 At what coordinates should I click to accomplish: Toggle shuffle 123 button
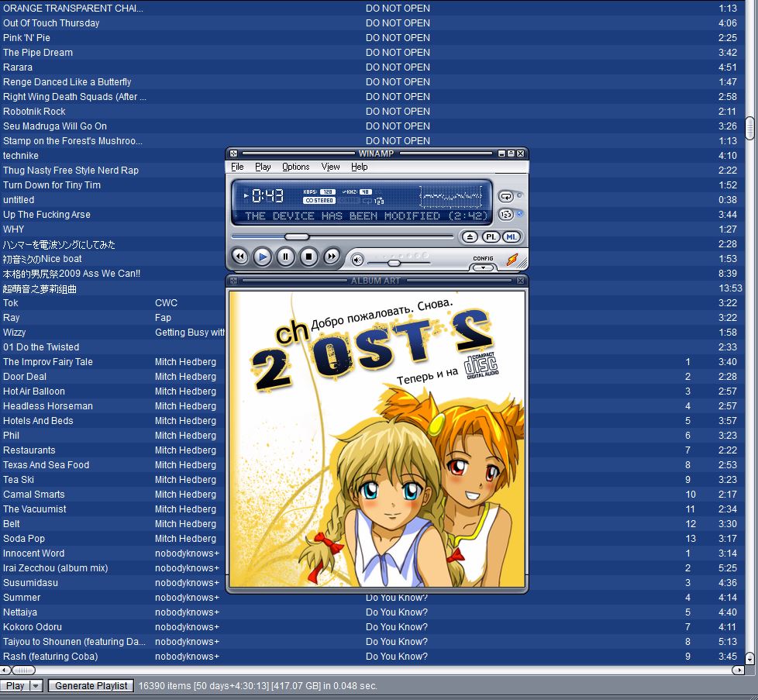[505, 214]
